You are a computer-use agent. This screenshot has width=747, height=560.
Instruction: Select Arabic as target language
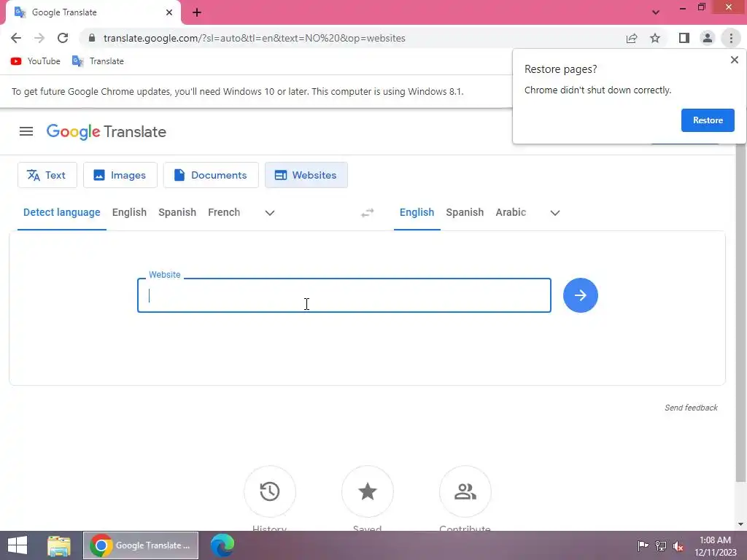[511, 212]
